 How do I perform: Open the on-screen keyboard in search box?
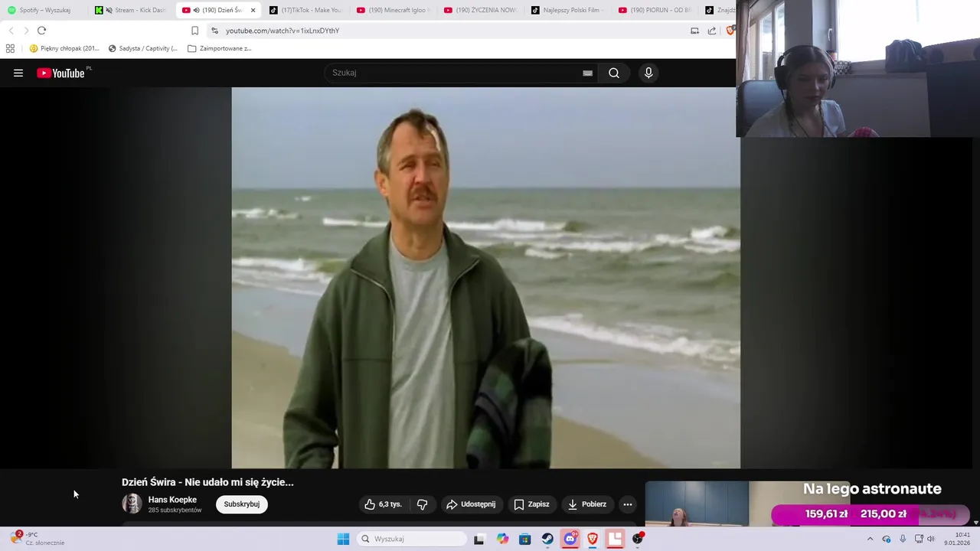tap(587, 73)
